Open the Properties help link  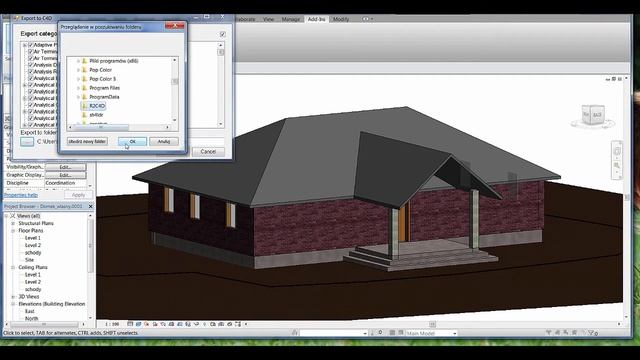point(21,195)
